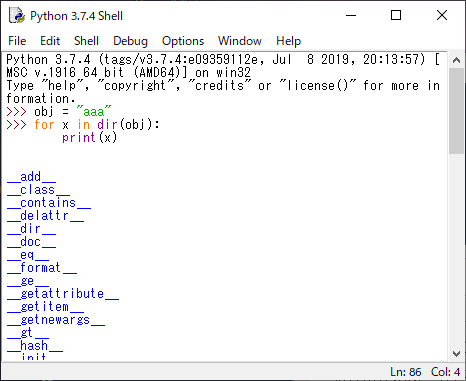Click the __add__ output line
The height and width of the screenshot is (381, 466).
(31, 177)
